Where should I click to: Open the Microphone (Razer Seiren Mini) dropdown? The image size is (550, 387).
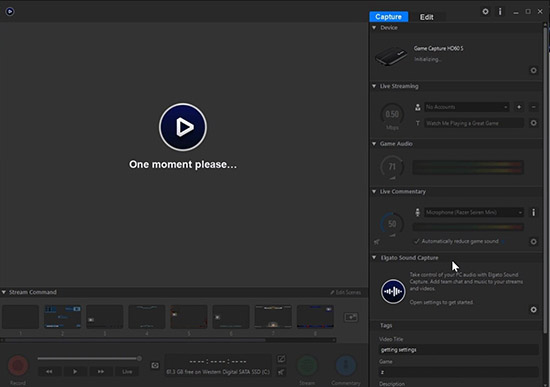tap(474, 212)
